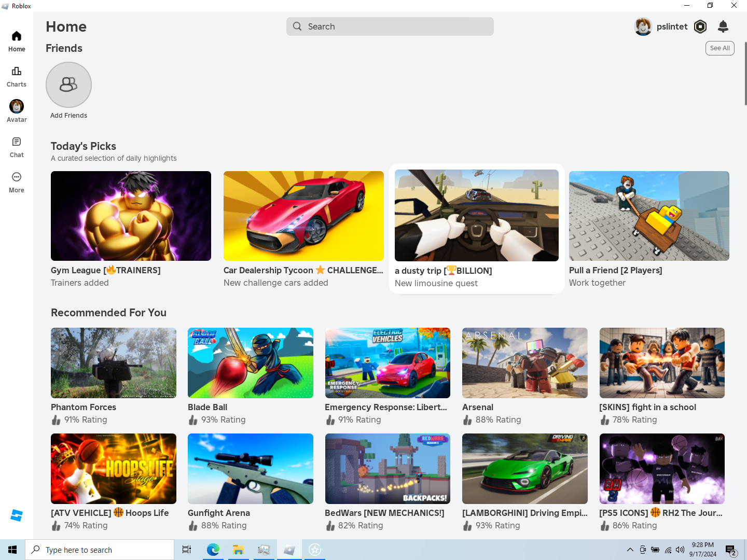Screen dimensions: 747x560
Task: Click the BedWars [NEW MECHANICS!] title
Action: tap(384, 513)
